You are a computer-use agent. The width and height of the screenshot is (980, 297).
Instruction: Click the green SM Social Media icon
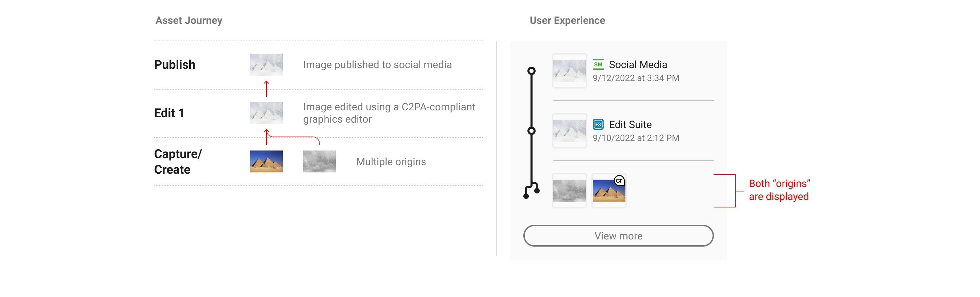coord(598,64)
